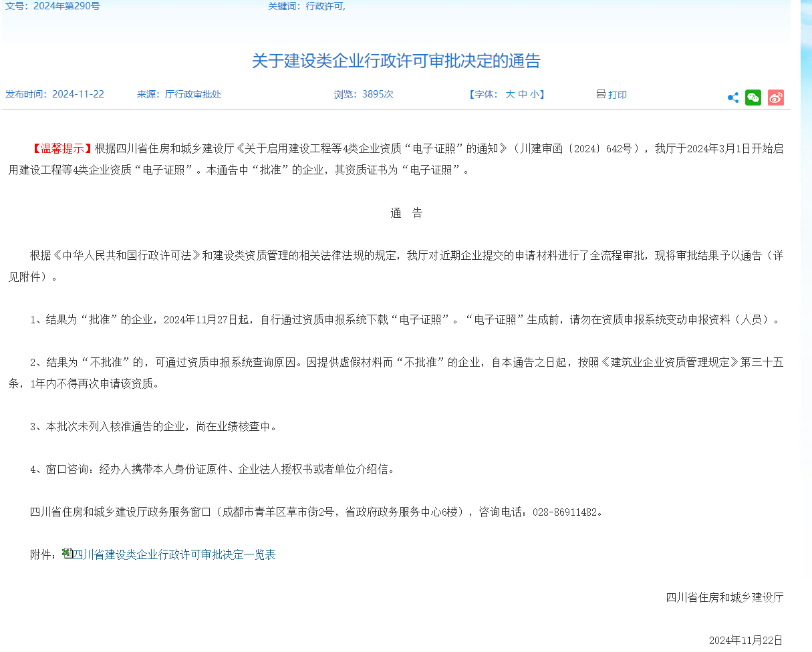
Task: Select small font size 小
Action: coord(533,94)
